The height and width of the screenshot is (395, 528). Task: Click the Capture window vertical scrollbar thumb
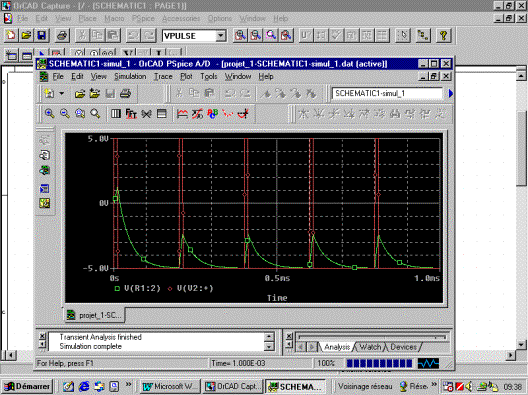point(522,148)
